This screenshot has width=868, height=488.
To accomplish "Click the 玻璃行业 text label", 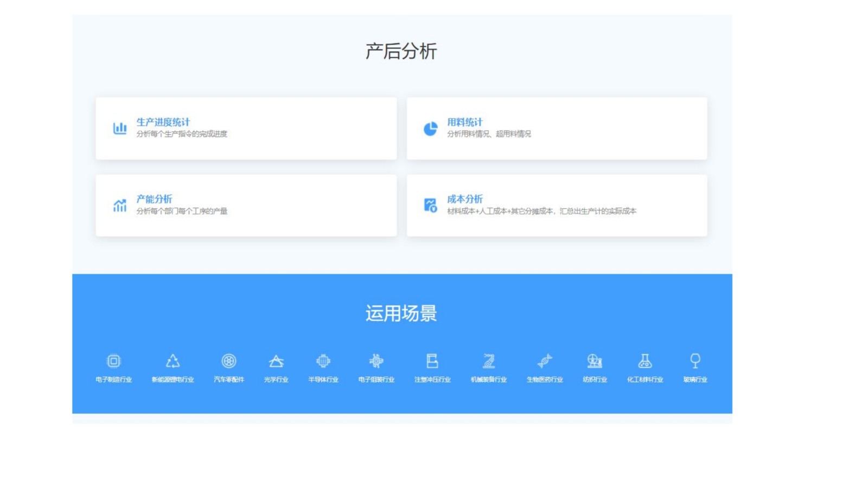I will click(695, 380).
